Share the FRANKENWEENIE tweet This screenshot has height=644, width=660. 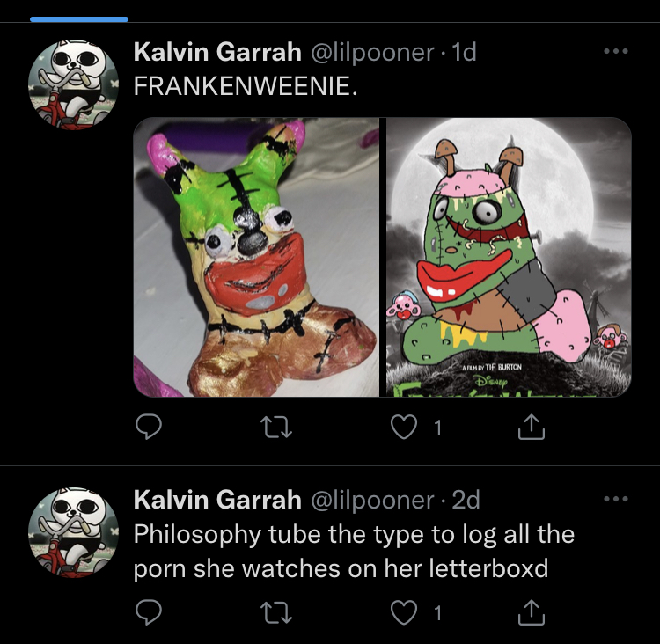point(532,427)
